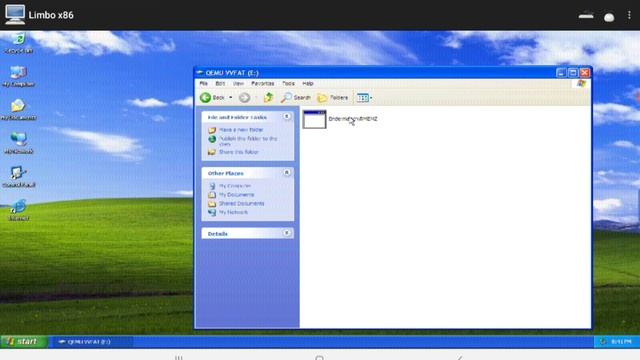The image size is (640, 360).
Task: Open the Windows Start menu
Action: click(24, 341)
